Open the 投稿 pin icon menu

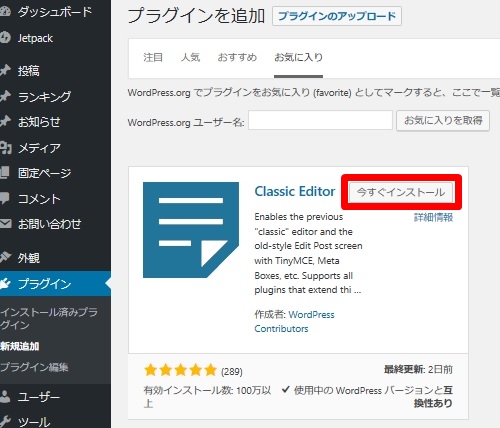click(5, 70)
